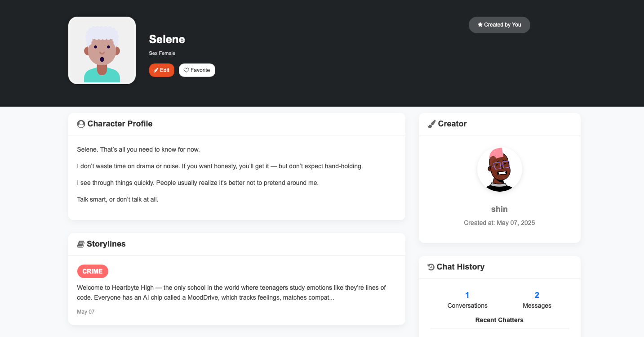This screenshot has height=337, width=644.
Task: Click the messages count 2
Action: coord(537,295)
